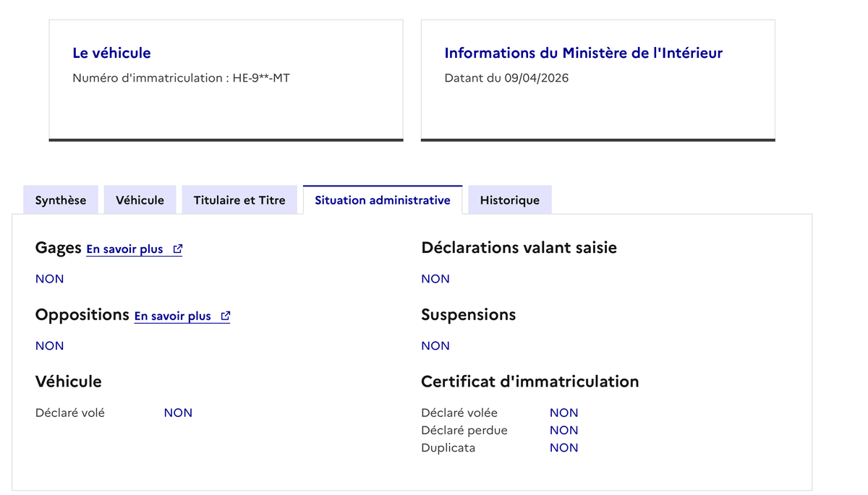Screen dimensions: 868x495
Task: Select the Titulaire et Titre tab
Action: (239, 200)
